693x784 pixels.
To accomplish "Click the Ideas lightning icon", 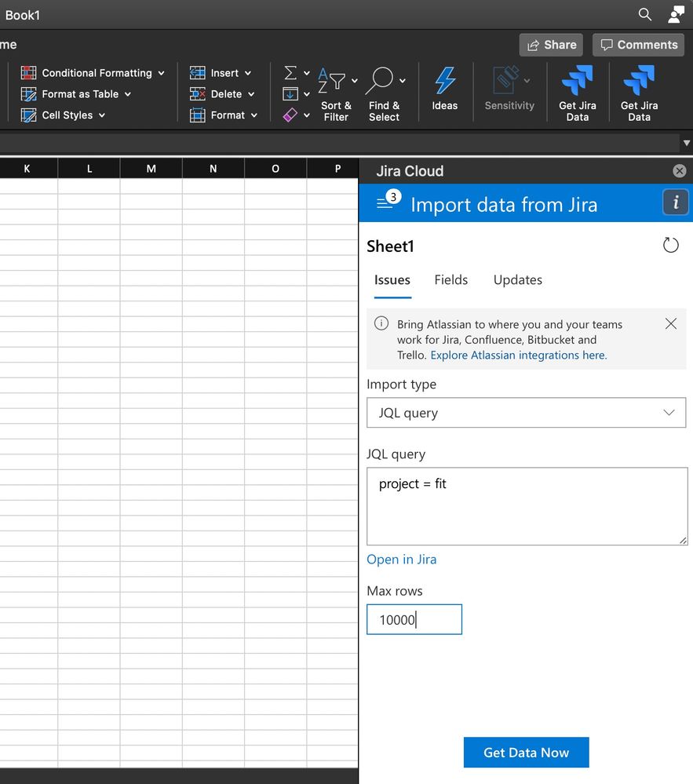I will tap(444, 80).
